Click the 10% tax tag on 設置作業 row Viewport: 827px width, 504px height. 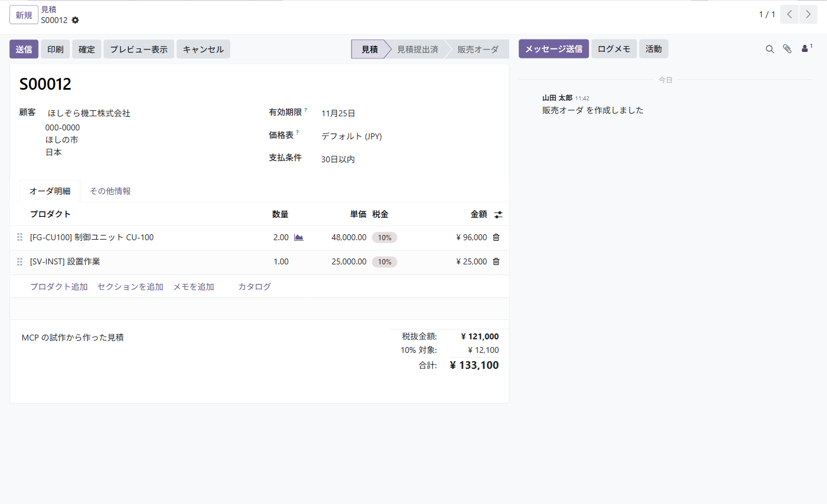click(x=385, y=261)
